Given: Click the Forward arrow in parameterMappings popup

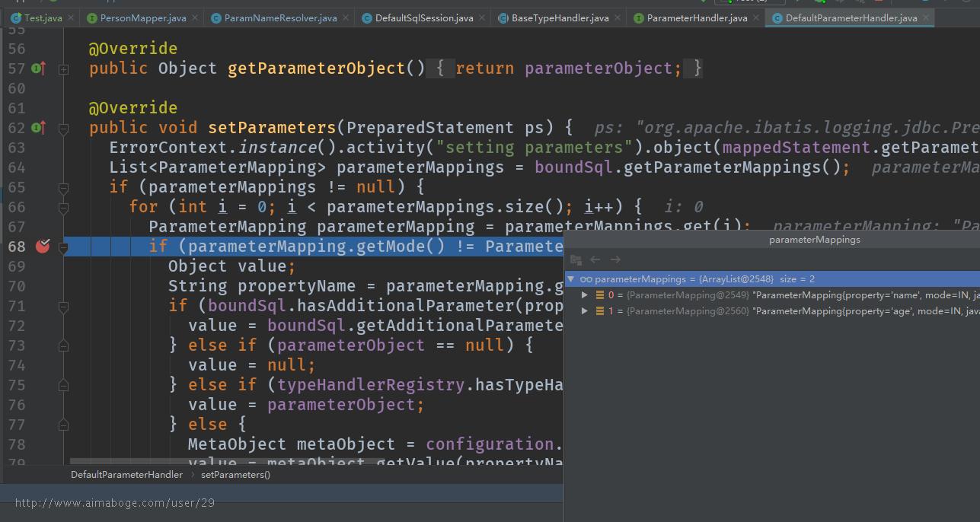Looking at the screenshot, I should click(615, 259).
